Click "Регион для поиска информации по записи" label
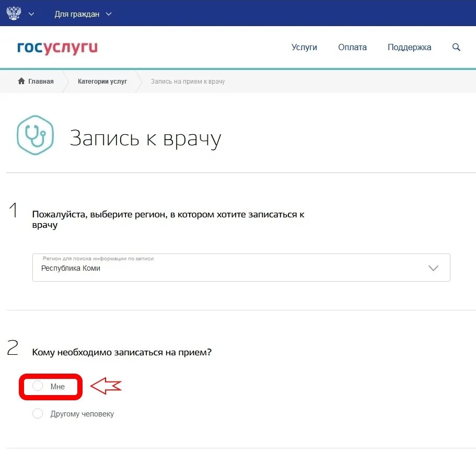 pyautogui.click(x=98, y=258)
